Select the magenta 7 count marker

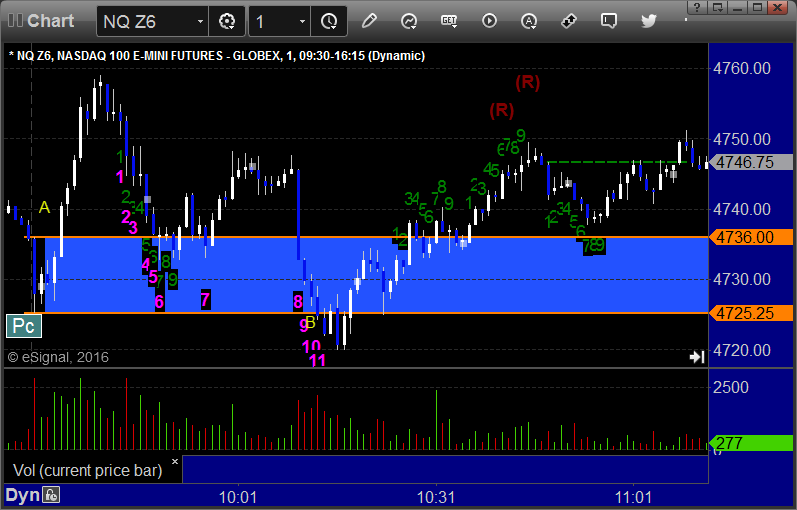click(x=205, y=299)
